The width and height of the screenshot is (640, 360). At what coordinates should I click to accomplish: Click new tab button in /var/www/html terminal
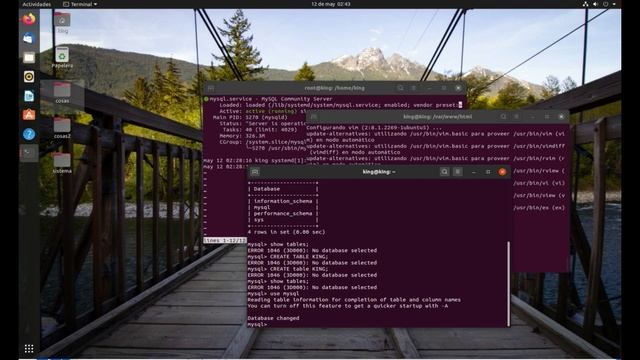314,117
